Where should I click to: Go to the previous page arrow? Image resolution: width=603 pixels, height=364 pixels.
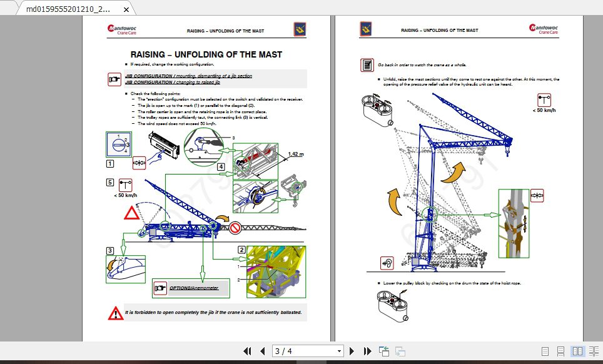(262, 351)
